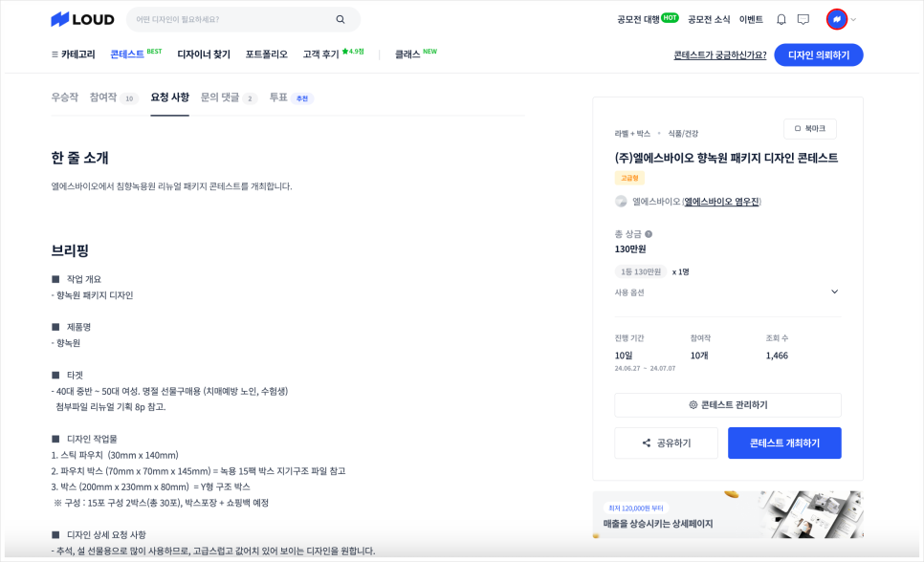
Task: Click the profile avatar icon
Action: (x=837, y=19)
